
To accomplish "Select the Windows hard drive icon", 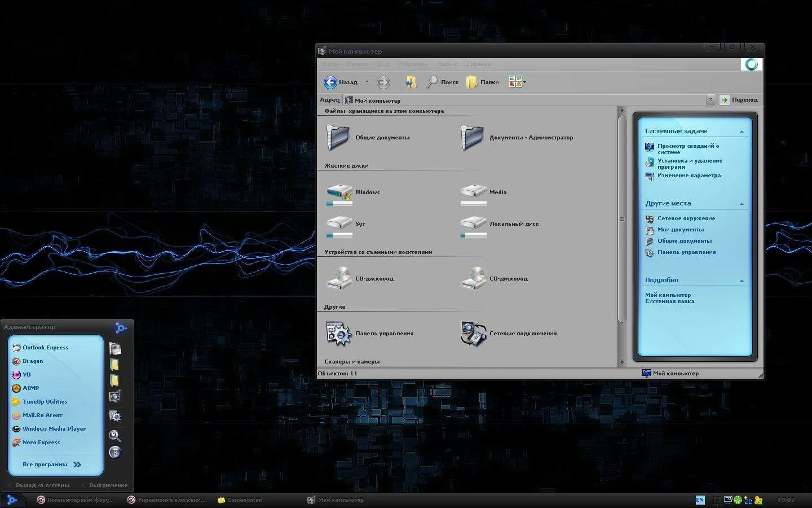I will tap(339, 193).
